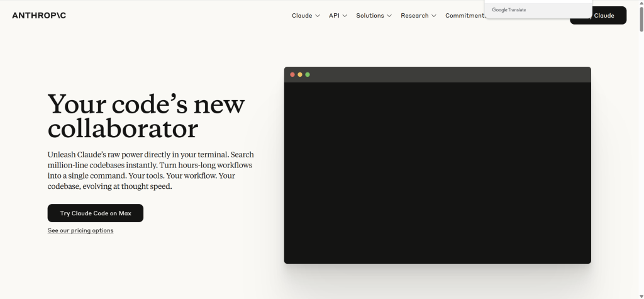The height and width of the screenshot is (299, 644).
Task: Click the Try Claude button in header
Action: pos(598,16)
